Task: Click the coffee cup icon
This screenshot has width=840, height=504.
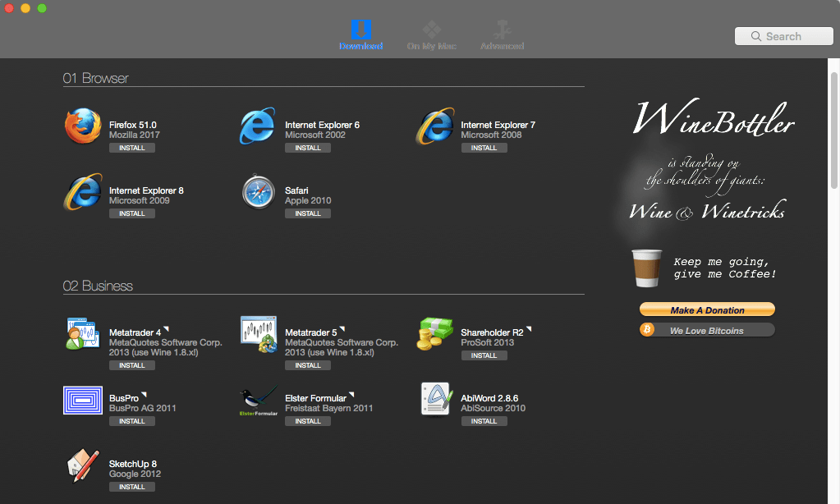Action: pos(647,268)
